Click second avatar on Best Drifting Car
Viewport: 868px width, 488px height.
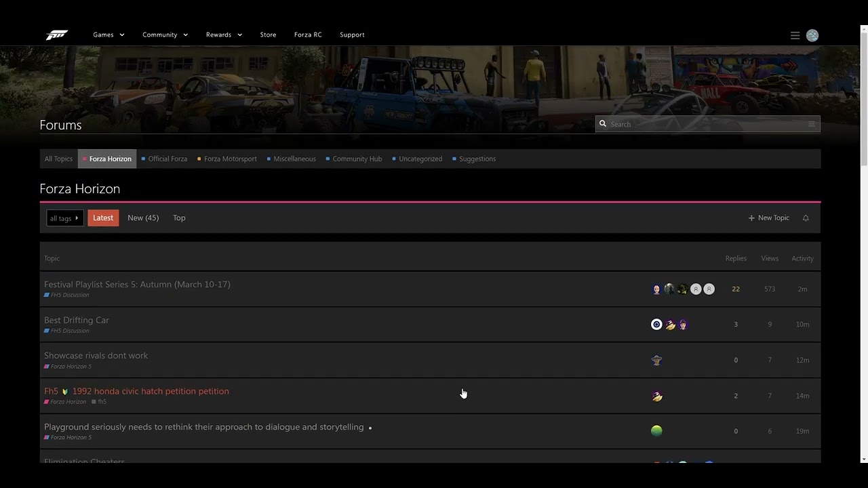click(670, 325)
